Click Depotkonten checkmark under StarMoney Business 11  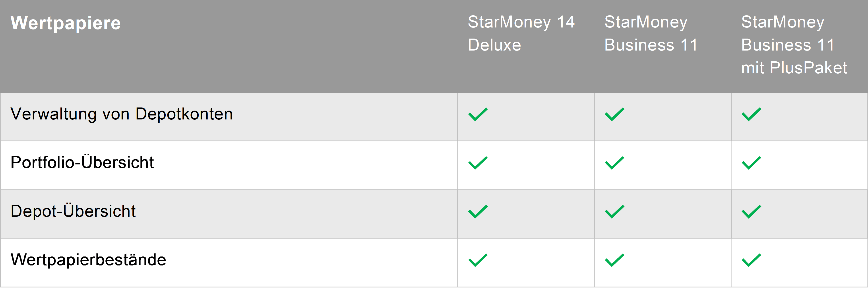[x=614, y=114]
